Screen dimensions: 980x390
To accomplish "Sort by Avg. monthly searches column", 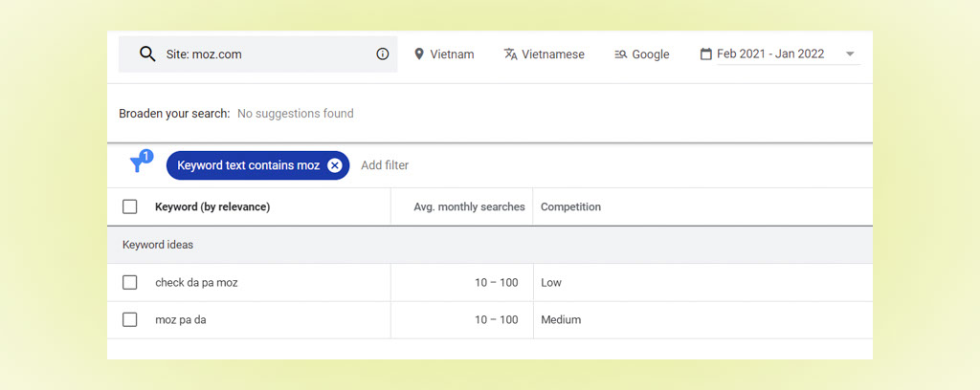I will click(x=469, y=206).
